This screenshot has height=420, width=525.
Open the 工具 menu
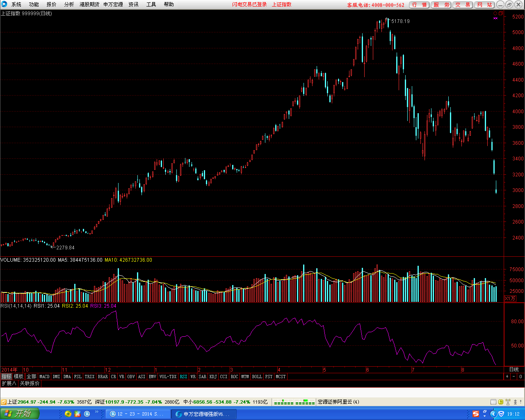pyautogui.click(x=151, y=5)
